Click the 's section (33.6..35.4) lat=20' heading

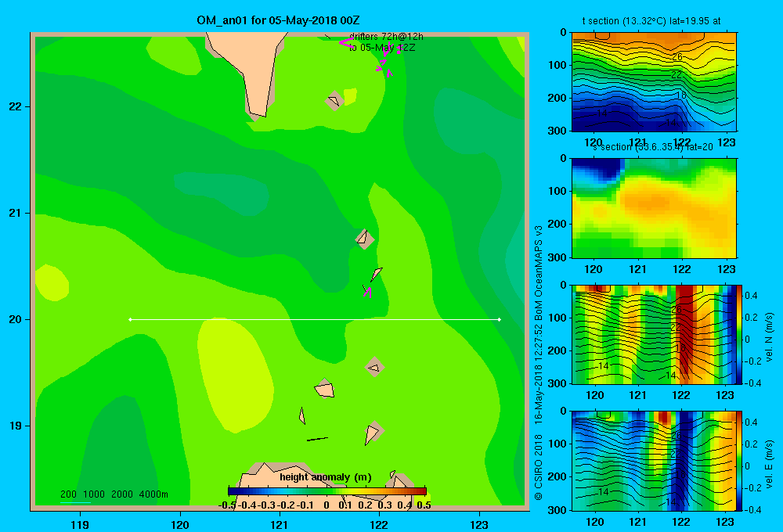[652, 147]
